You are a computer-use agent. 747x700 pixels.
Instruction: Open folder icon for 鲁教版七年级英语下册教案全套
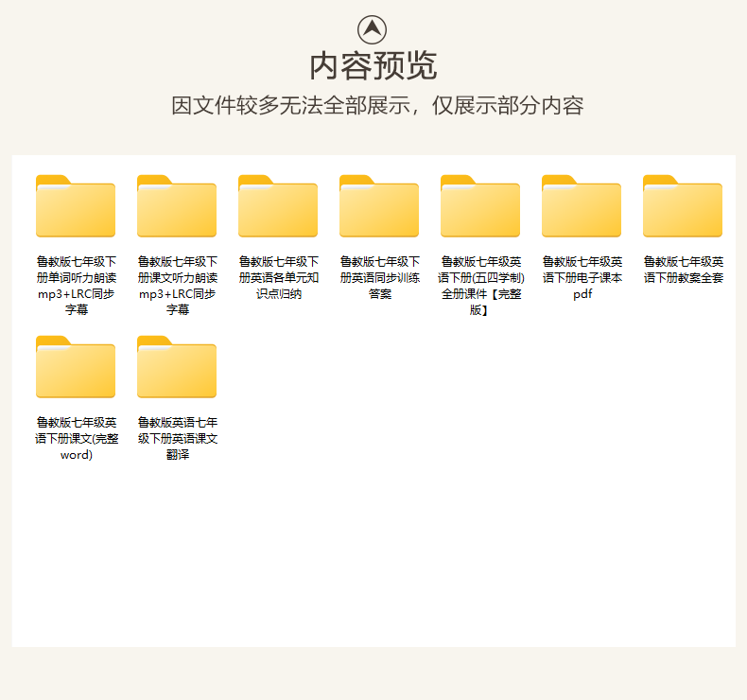(x=683, y=206)
